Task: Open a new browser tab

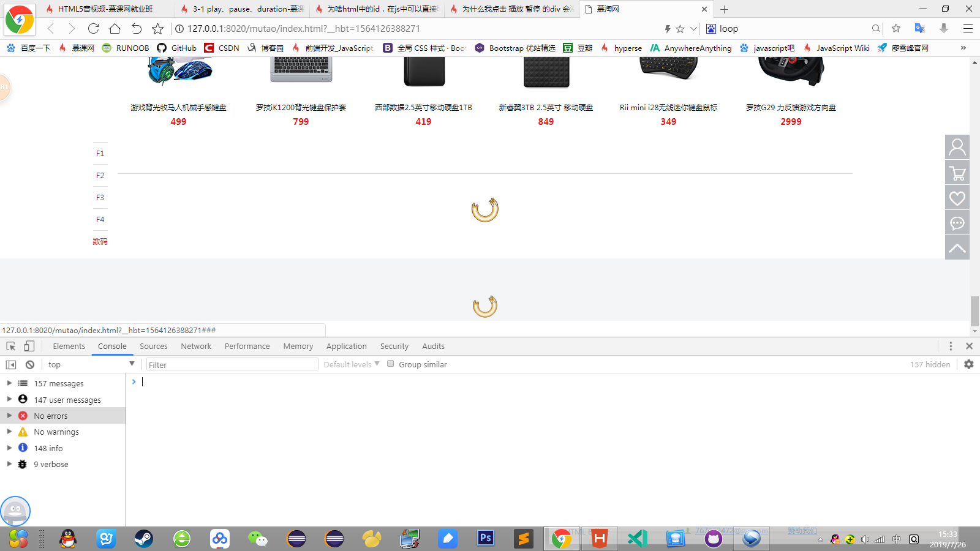Action: pyautogui.click(x=725, y=9)
